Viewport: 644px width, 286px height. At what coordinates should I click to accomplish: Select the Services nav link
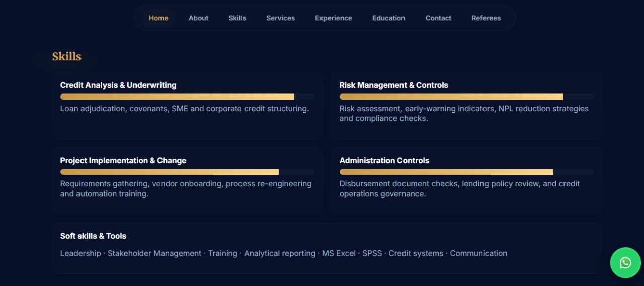click(280, 18)
